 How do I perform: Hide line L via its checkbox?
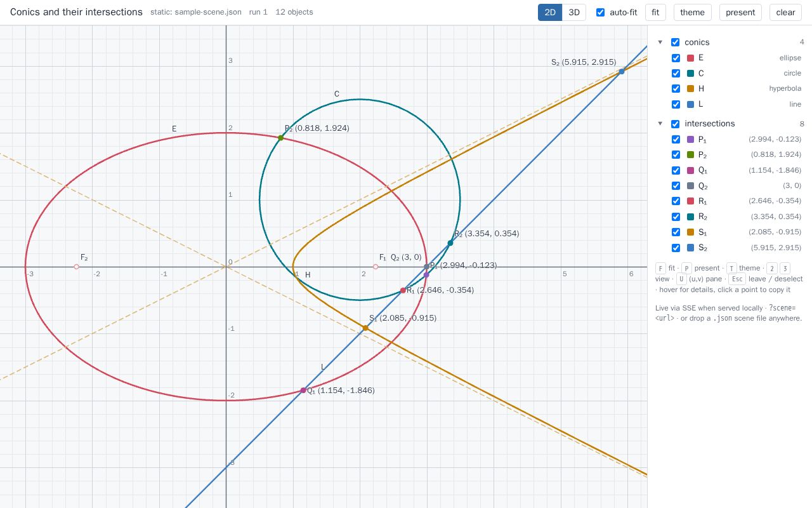click(x=676, y=104)
